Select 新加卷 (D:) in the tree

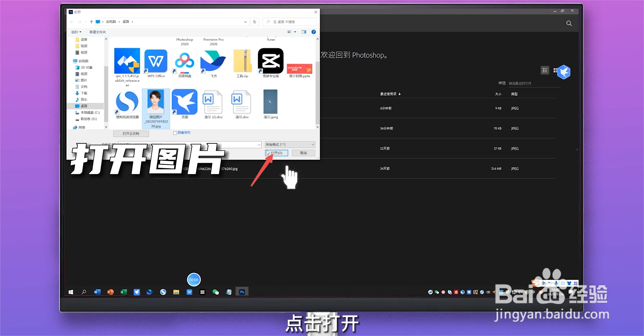coord(86,119)
